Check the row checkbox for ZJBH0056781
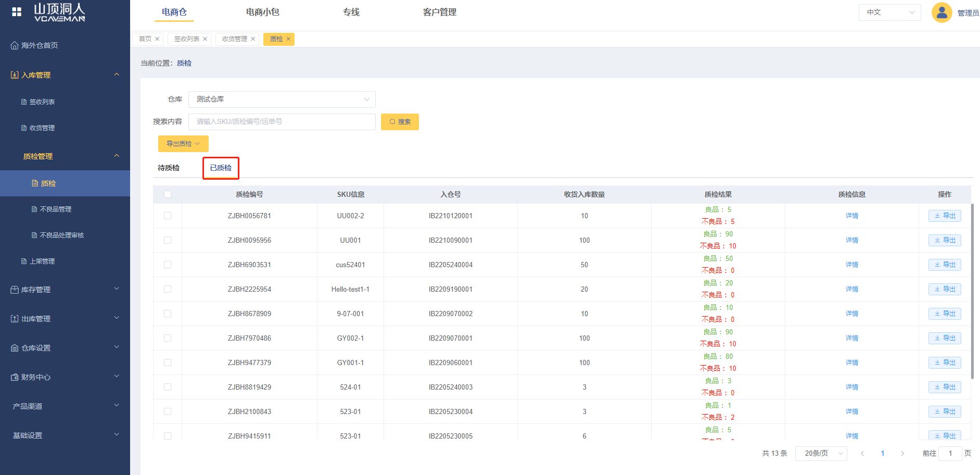The height and width of the screenshot is (475, 980). click(x=168, y=216)
